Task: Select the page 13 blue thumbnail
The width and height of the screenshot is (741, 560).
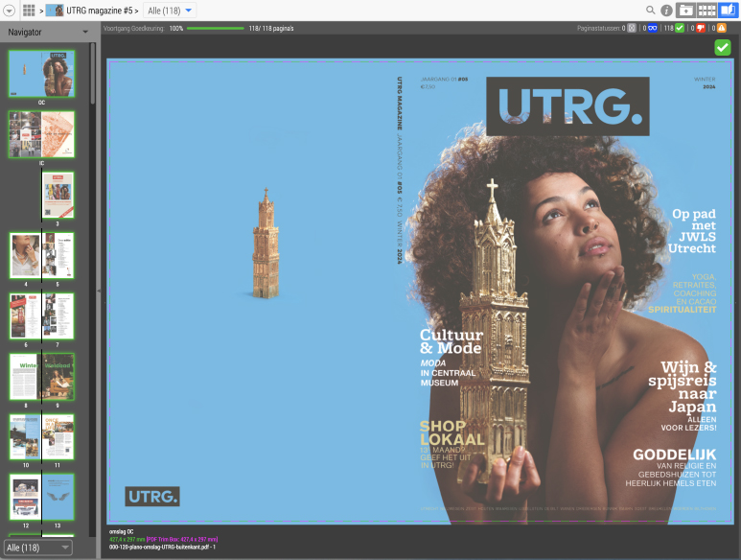Action: 58,497
